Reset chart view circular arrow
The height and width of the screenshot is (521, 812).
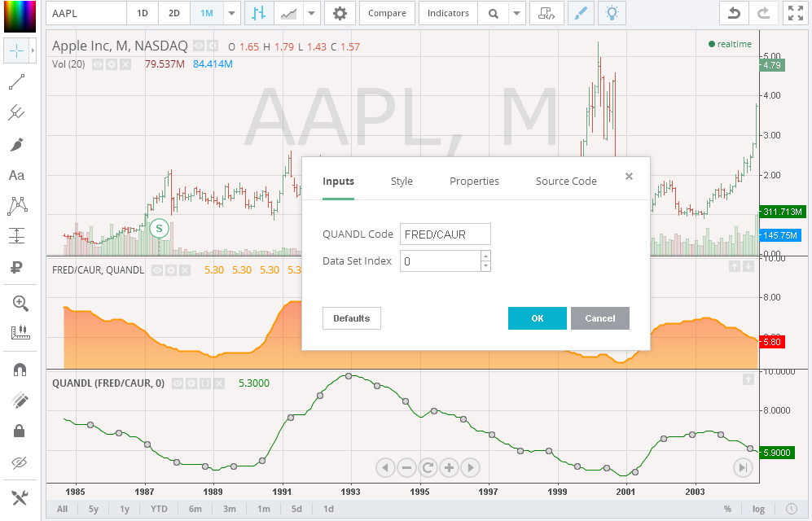(x=428, y=468)
